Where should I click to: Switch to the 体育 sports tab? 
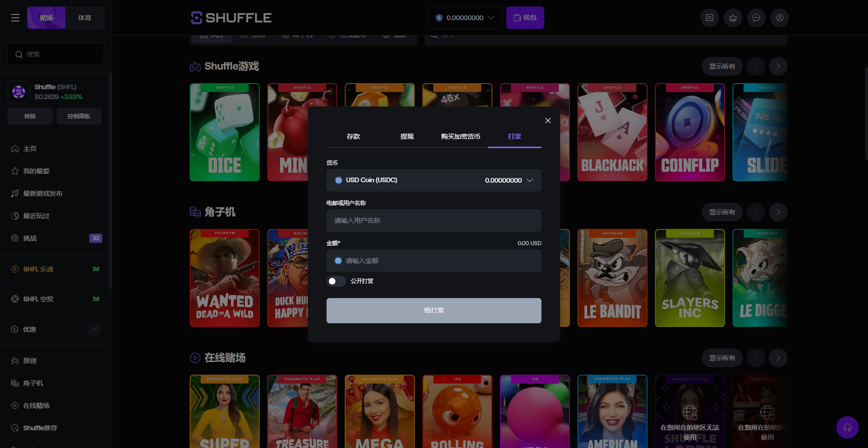click(85, 18)
